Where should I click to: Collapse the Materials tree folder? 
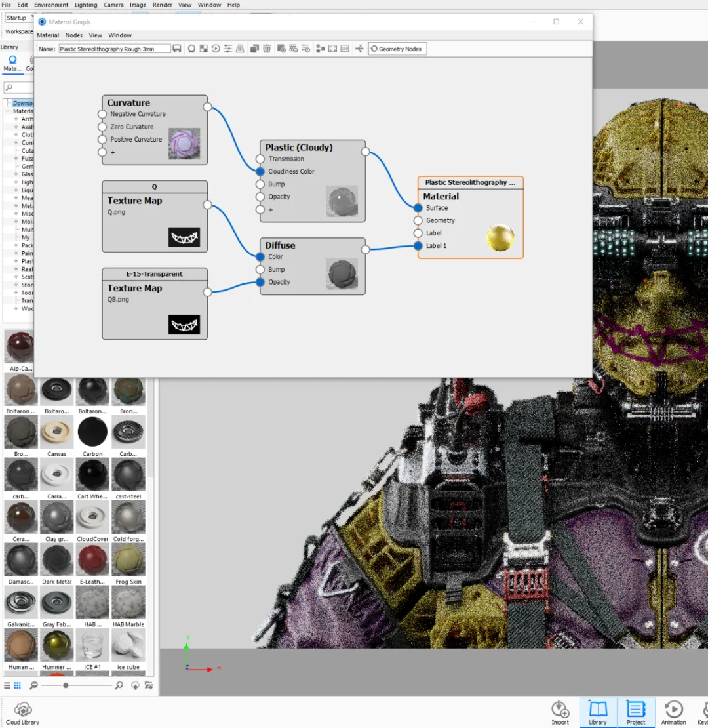click(x=7, y=111)
